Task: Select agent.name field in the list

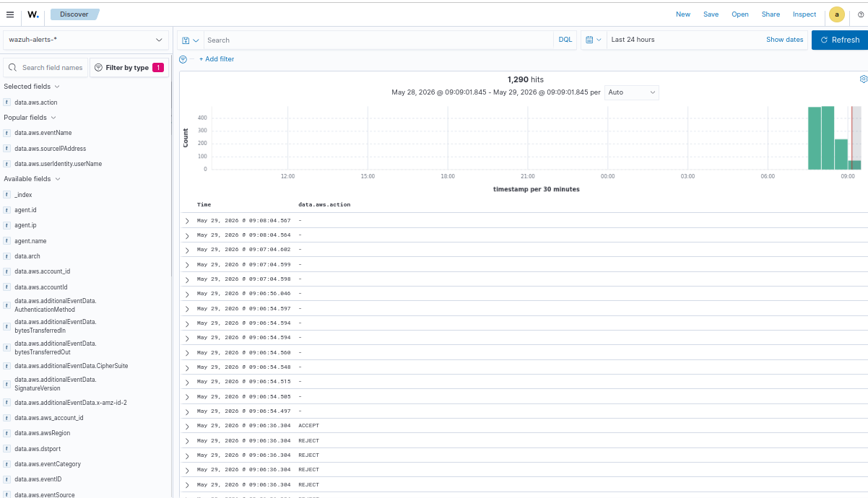Action: pyautogui.click(x=30, y=241)
